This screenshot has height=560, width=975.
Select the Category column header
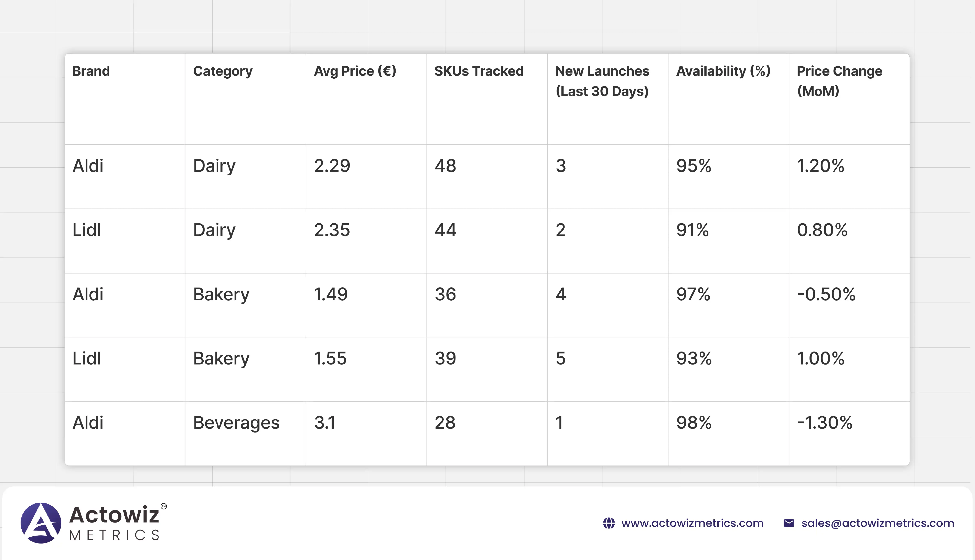[x=223, y=71]
